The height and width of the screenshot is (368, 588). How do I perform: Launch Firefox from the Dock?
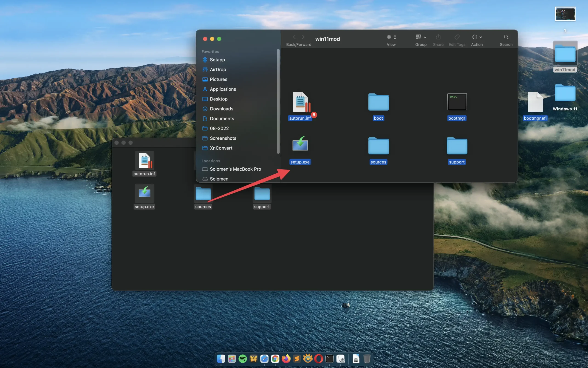(286, 359)
